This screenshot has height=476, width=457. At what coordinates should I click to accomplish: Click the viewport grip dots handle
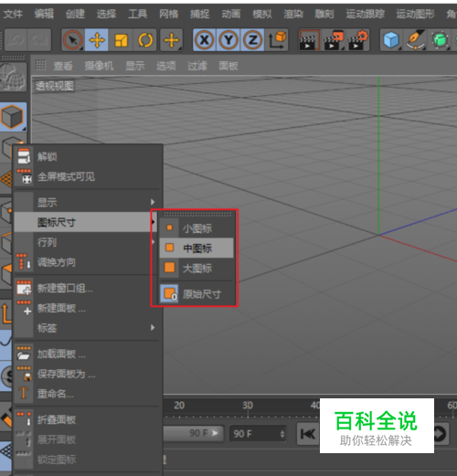pyautogui.click(x=40, y=65)
